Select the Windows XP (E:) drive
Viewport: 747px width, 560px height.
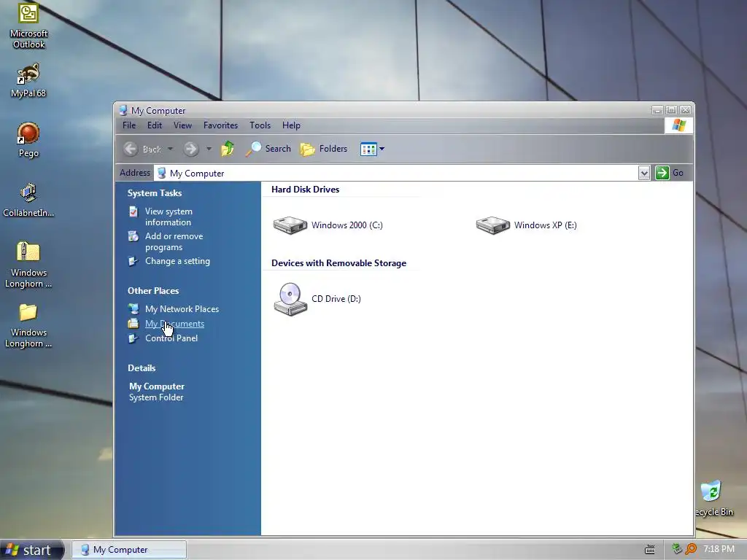point(527,225)
